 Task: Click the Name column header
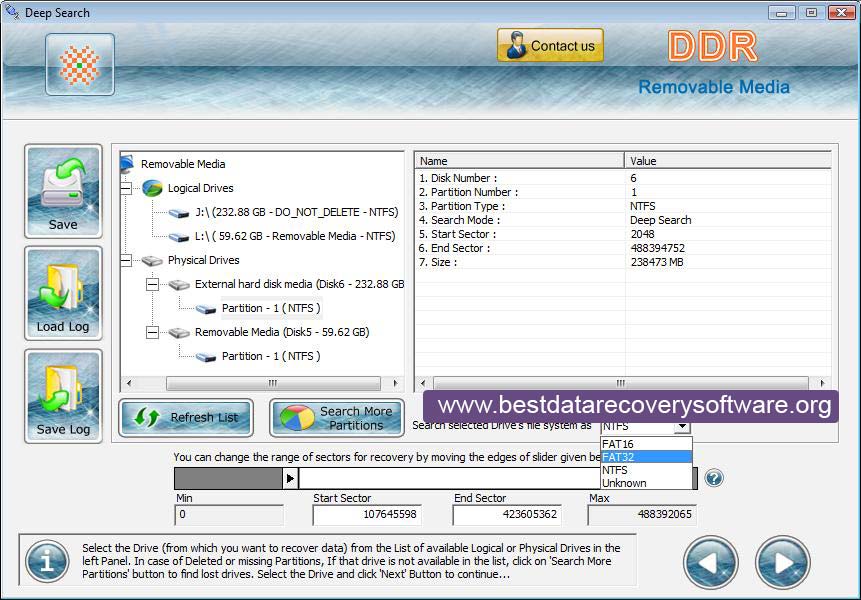519,161
